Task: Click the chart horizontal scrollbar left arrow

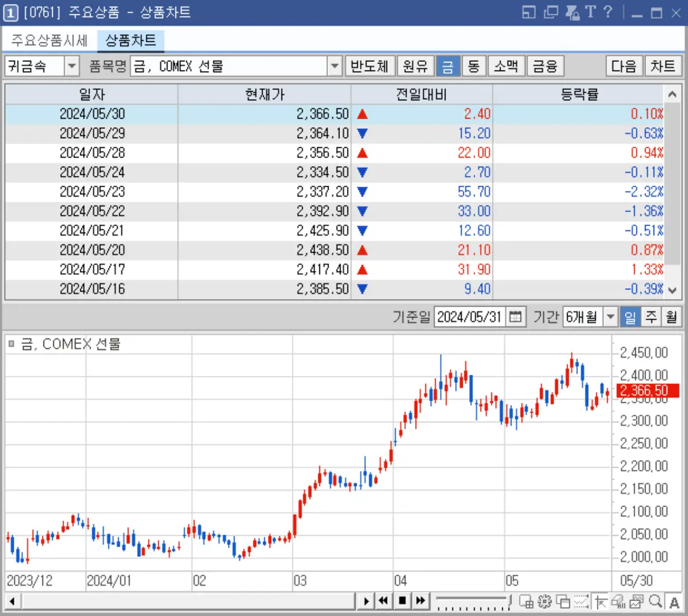Action: [12, 602]
